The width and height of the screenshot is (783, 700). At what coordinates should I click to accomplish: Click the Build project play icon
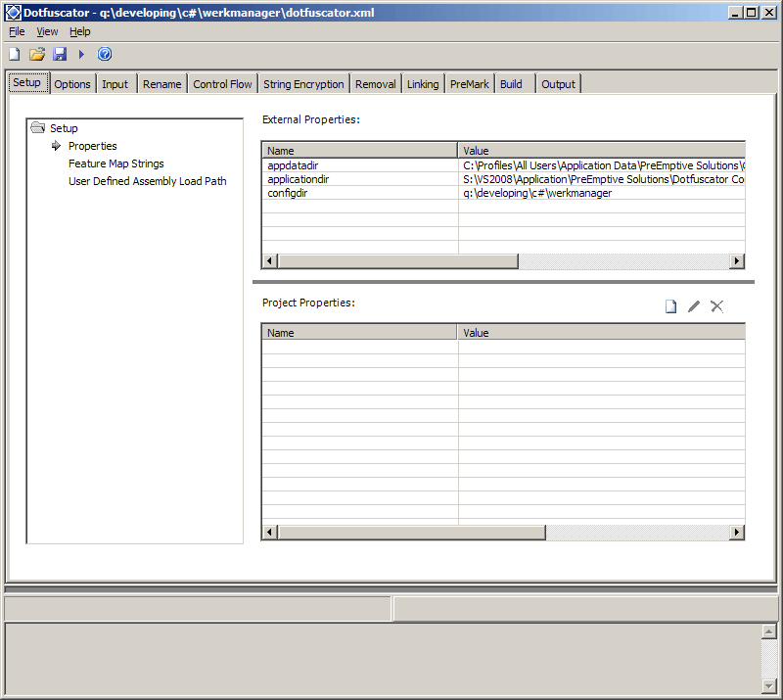[81, 54]
